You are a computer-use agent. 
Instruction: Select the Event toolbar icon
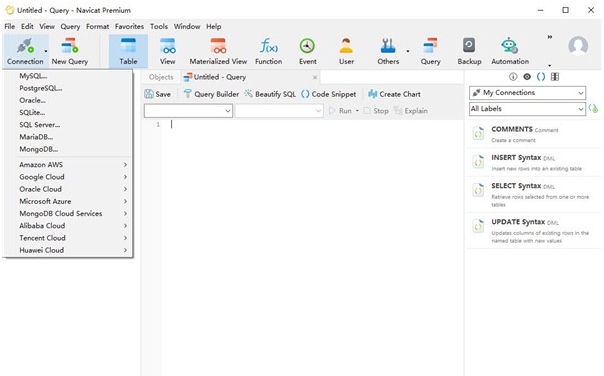[307, 52]
